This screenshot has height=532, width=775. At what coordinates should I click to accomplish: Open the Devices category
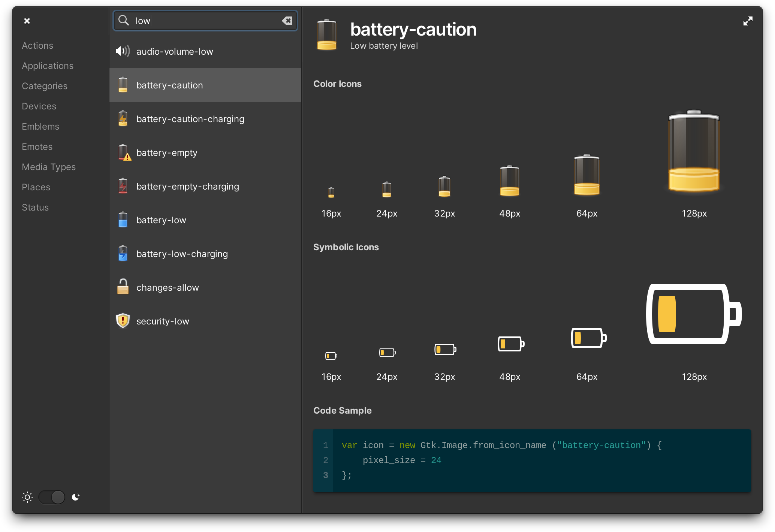point(39,106)
